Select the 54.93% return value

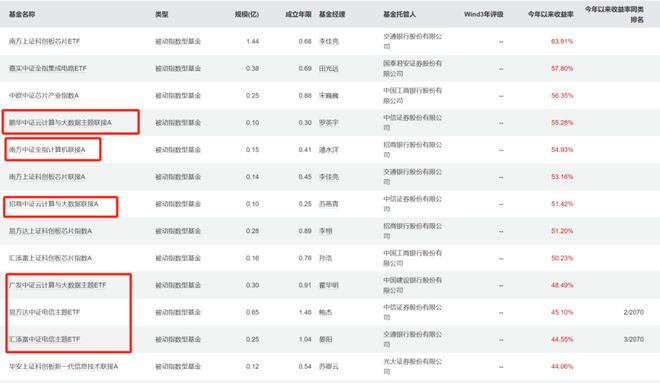coord(562,149)
